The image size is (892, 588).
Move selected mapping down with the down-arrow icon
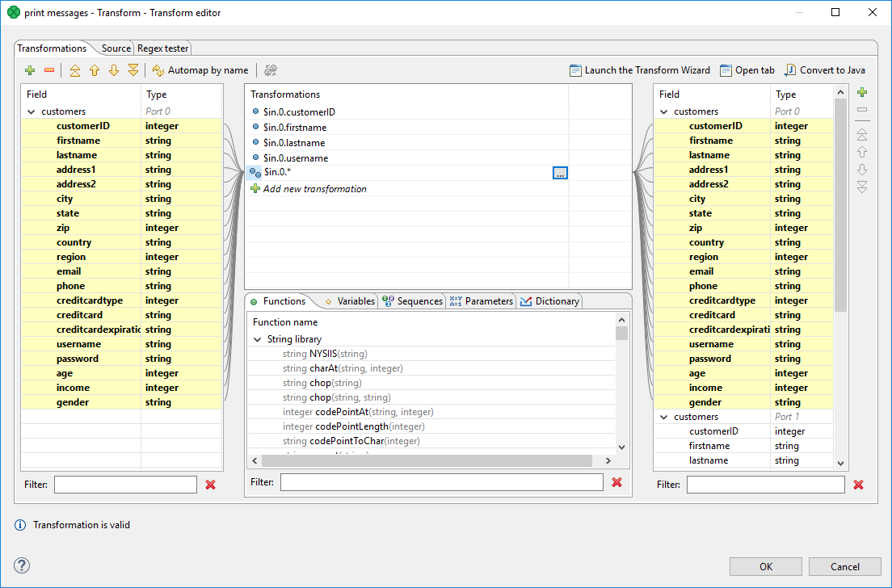(113, 69)
